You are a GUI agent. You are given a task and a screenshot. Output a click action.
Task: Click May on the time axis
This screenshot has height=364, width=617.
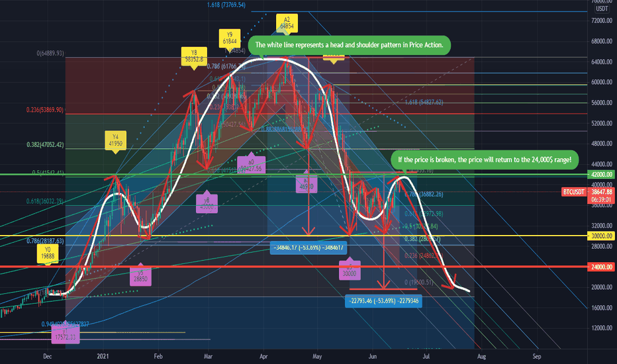click(317, 357)
